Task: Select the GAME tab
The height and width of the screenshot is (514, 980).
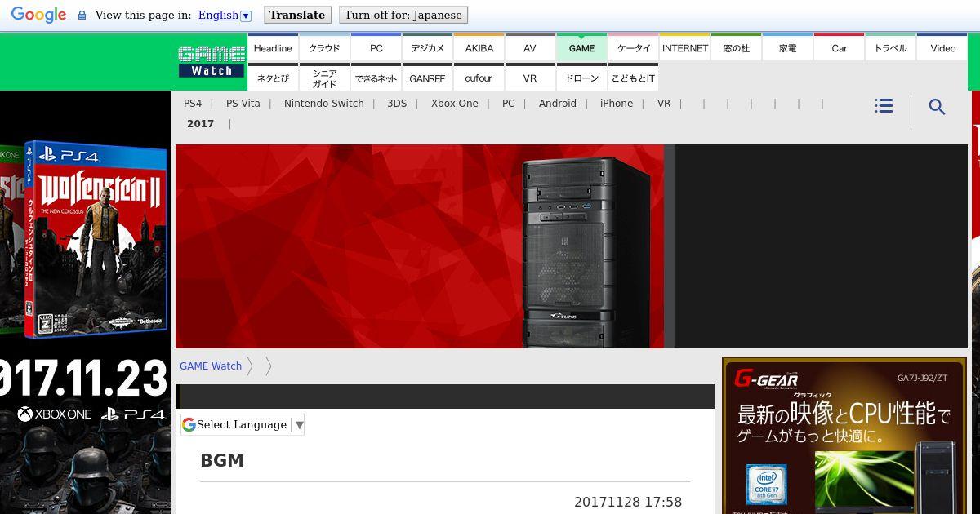Action: 581,47
